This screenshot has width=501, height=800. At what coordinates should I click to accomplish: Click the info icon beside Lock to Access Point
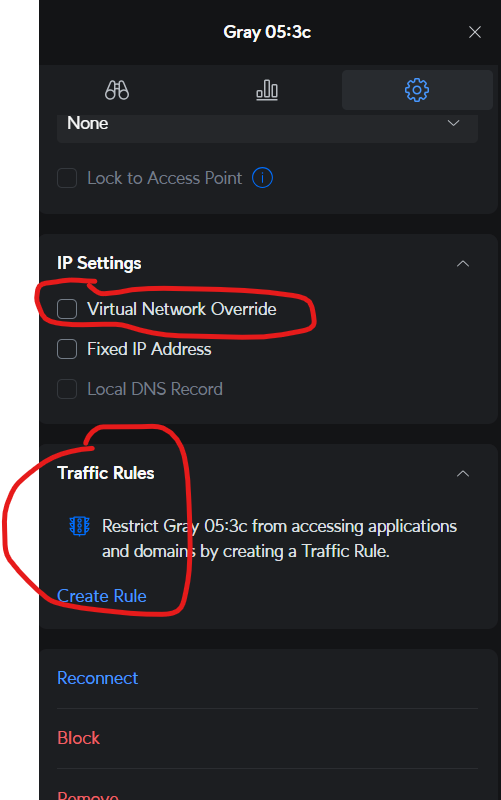pos(262,178)
